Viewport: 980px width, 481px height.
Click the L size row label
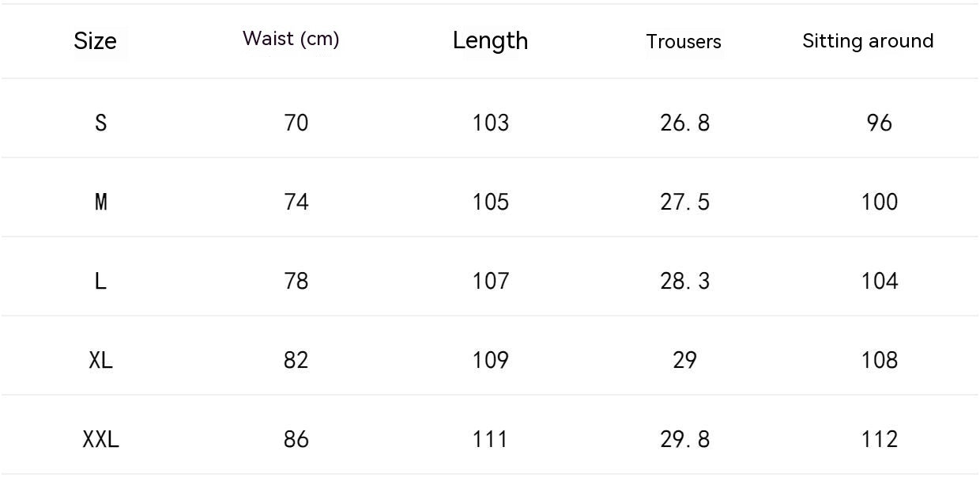coord(100,282)
